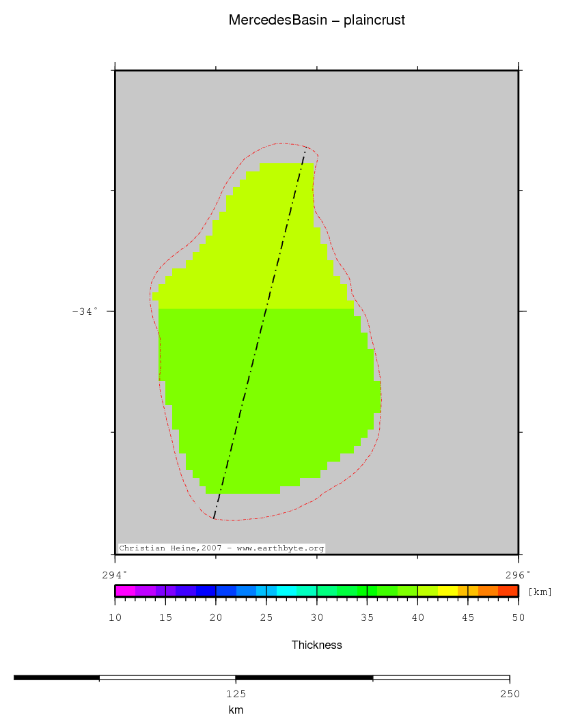
Task: Click the cyan segment of the thickness colorbar
Action: point(286,591)
